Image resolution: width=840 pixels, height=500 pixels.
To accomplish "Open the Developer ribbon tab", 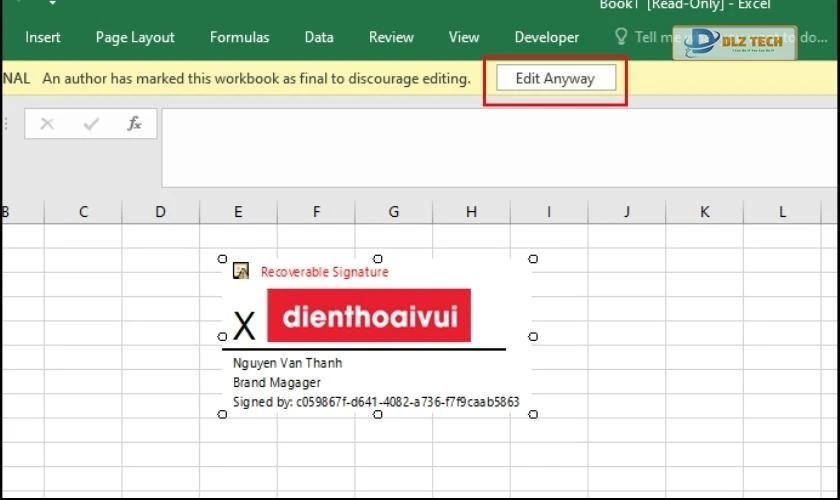I will [546, 37].
